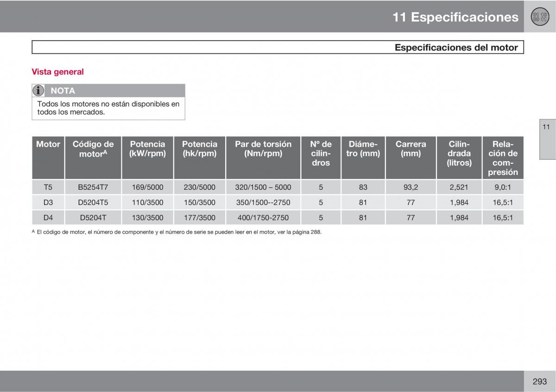The width and height of the screenshot is (556, 392).
Task: Click the 'Motor' column header
Action: [48, 157]
